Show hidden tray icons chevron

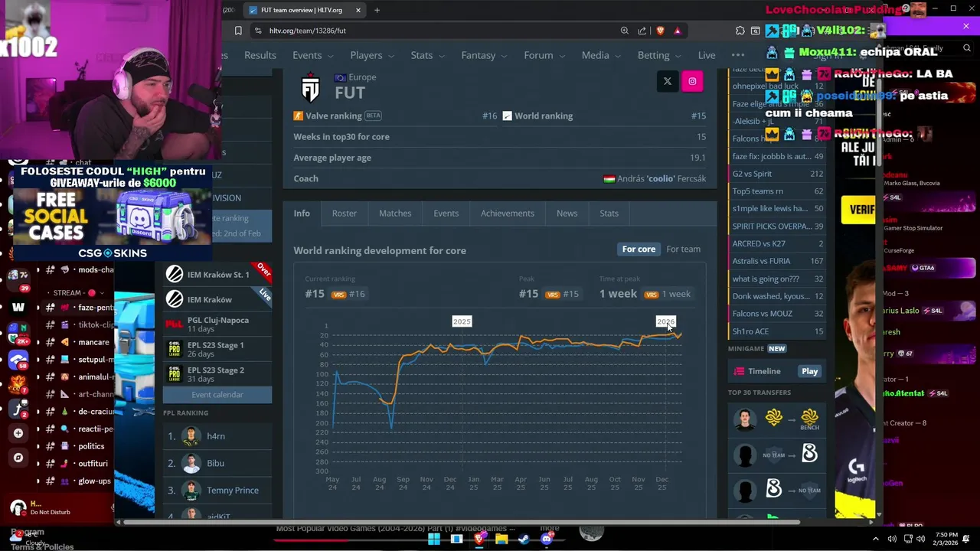[x=876, y=539]
